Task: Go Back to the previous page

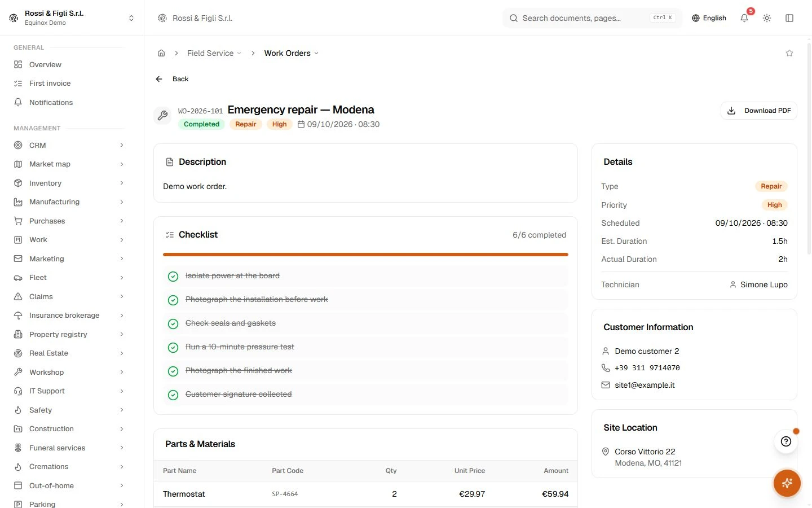Action: (x=172, y=79)
